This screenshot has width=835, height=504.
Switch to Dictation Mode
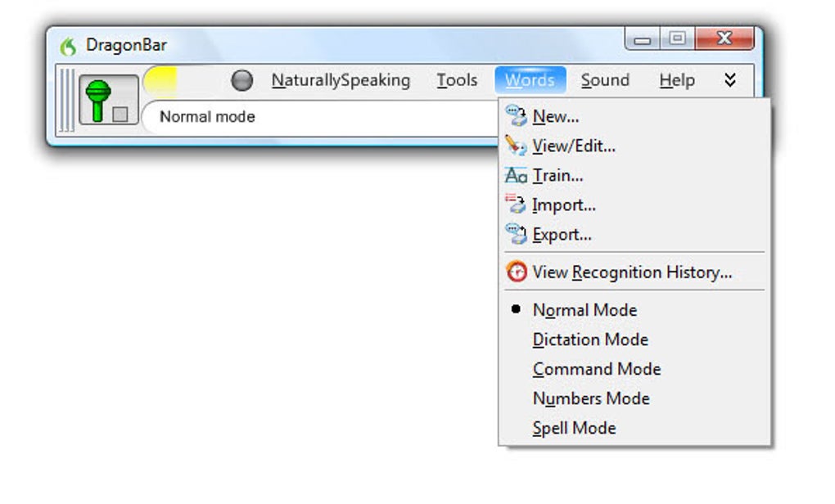(634, 340)
